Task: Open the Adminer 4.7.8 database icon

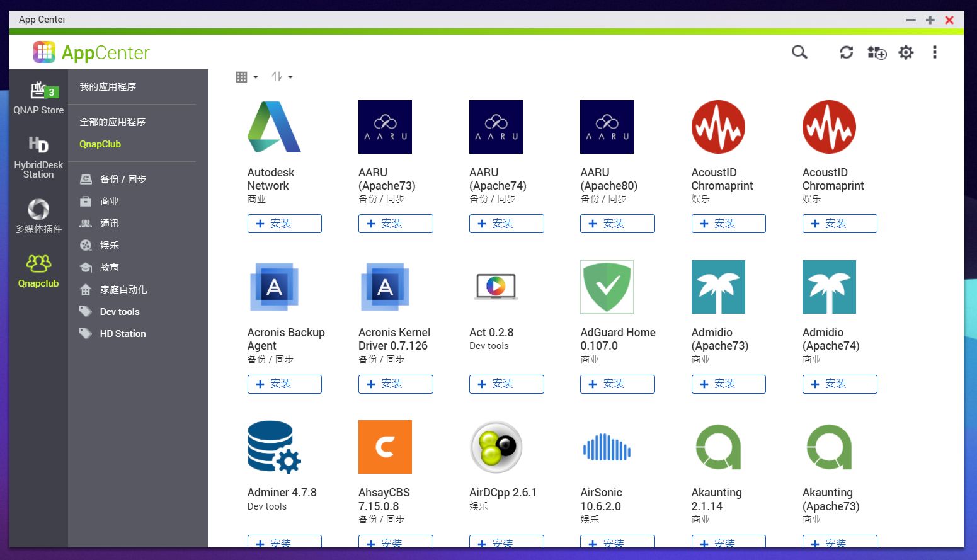Action: coord(274,447)
